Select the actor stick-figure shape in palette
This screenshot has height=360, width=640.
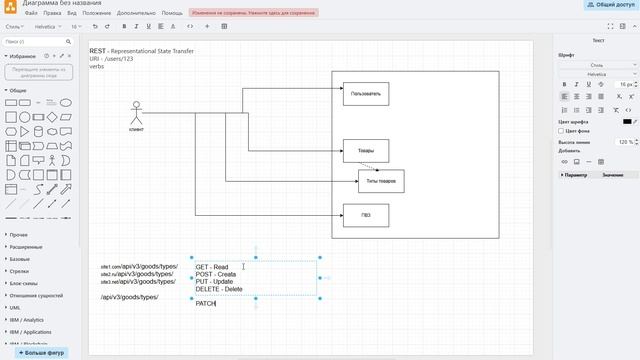52,160
